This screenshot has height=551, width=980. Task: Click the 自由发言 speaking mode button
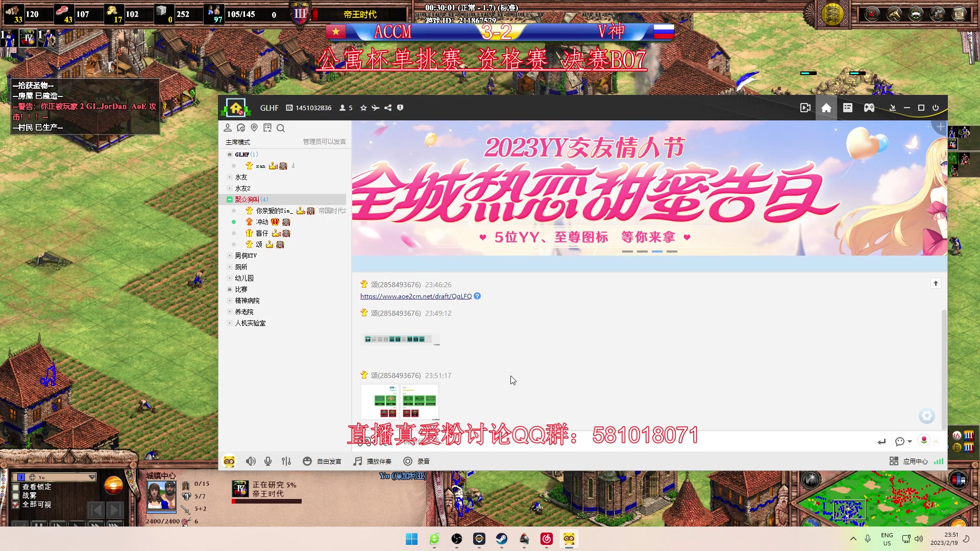point(322,461)
